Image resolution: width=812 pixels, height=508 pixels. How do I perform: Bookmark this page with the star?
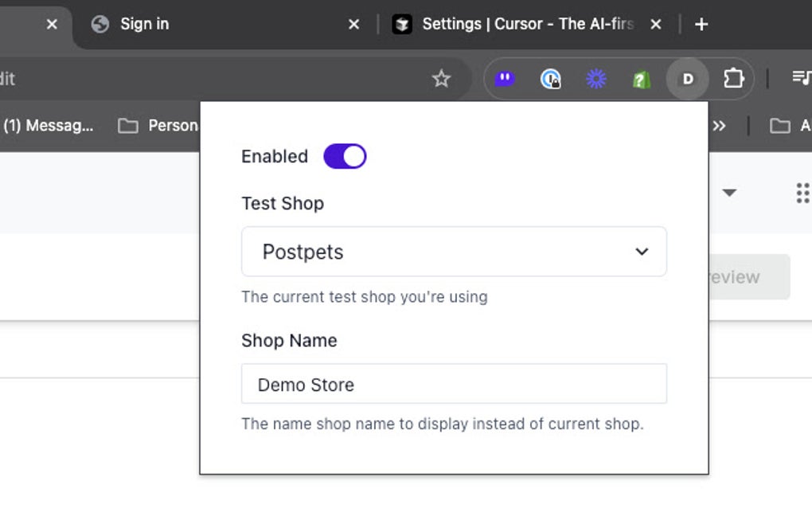(x=441, y=79)
